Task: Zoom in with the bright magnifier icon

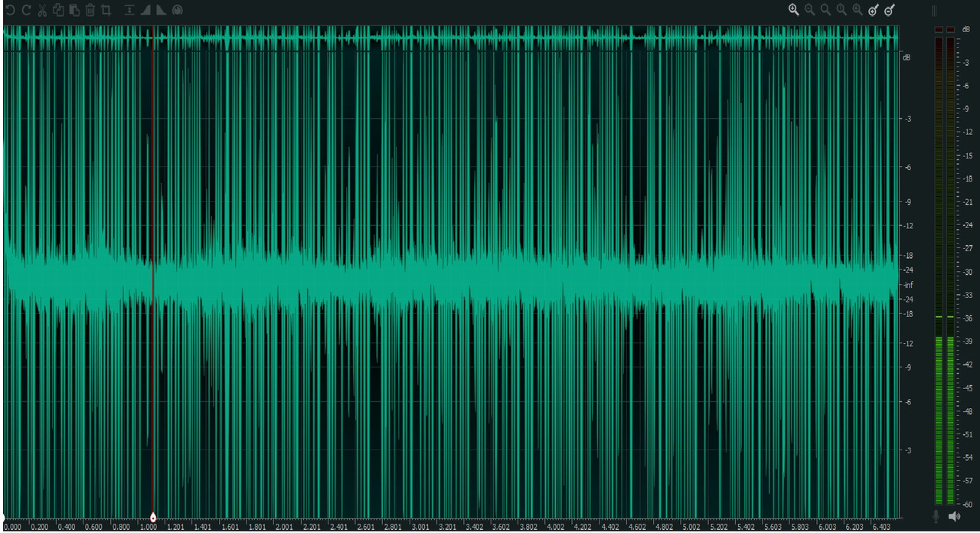Action: [794, 10]
